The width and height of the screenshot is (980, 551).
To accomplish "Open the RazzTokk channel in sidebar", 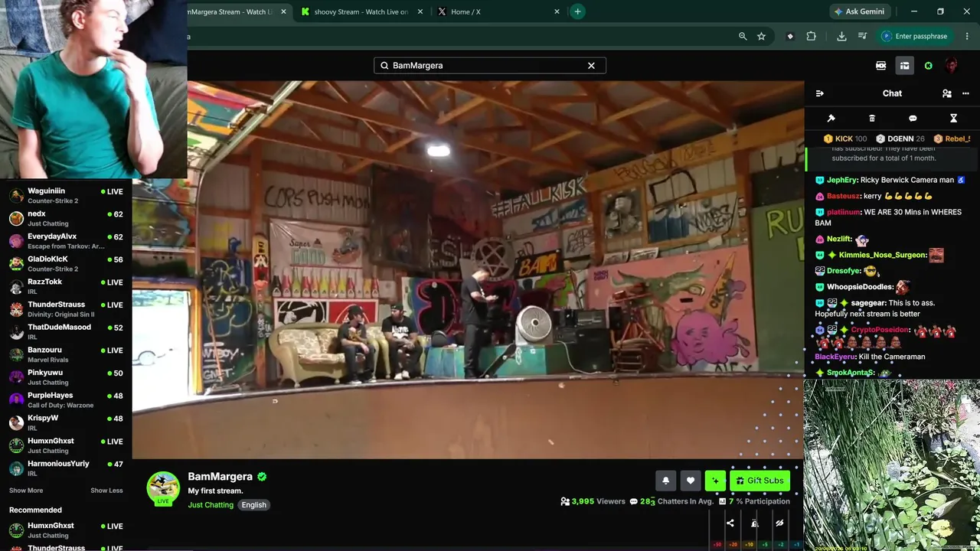I will click(66, 286).
